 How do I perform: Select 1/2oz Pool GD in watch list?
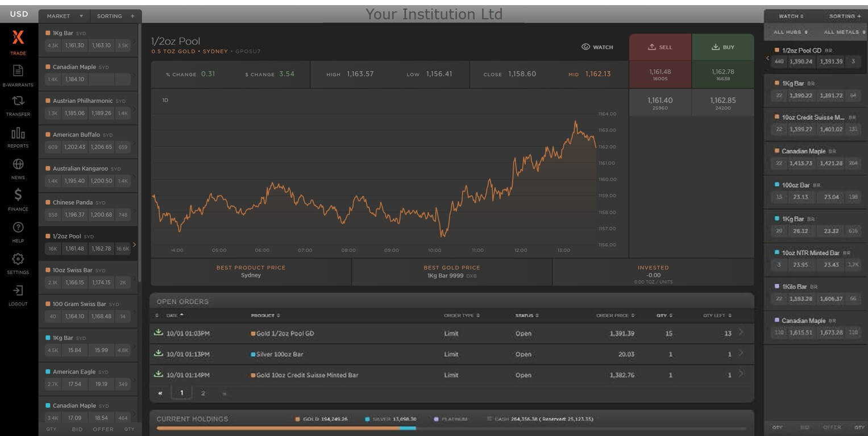815,56
